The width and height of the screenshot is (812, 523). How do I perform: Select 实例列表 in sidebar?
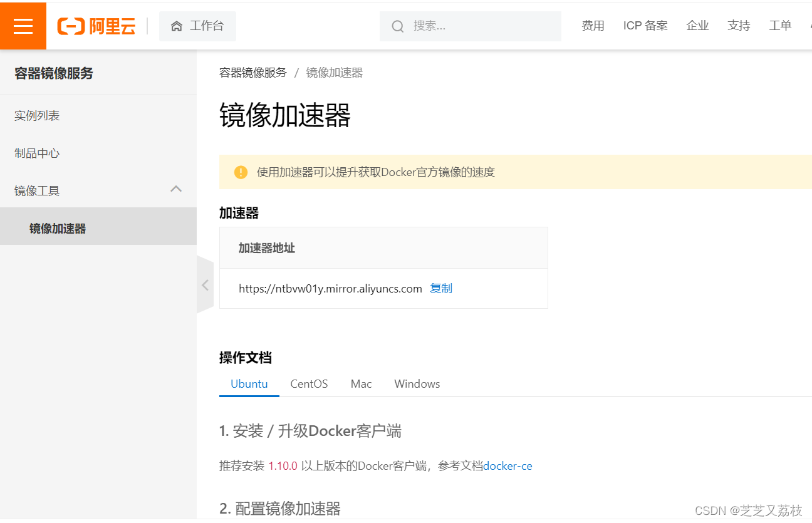[x=98, y=116]
